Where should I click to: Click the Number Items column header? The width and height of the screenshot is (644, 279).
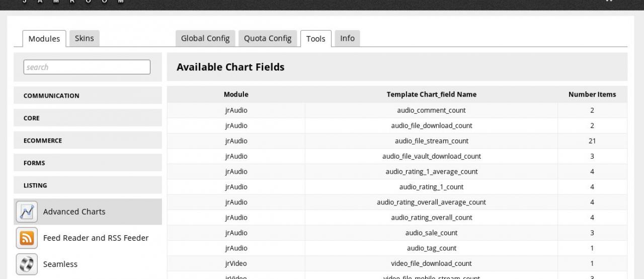click(x=592, y=94)
